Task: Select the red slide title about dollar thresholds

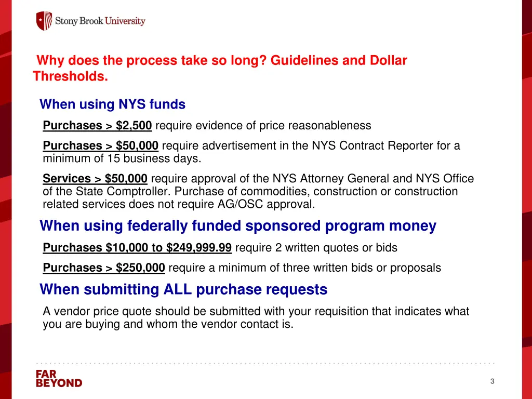Action: coord(220,68)
